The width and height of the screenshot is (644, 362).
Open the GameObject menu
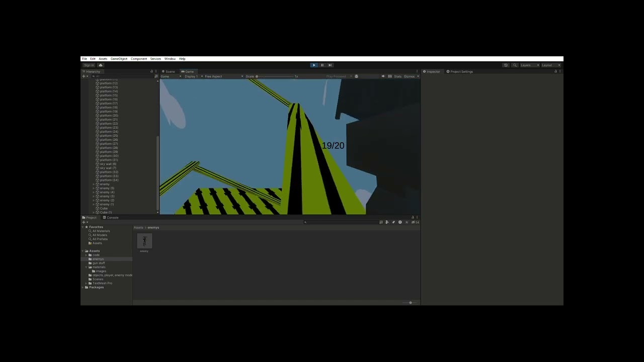coord(119,59)
